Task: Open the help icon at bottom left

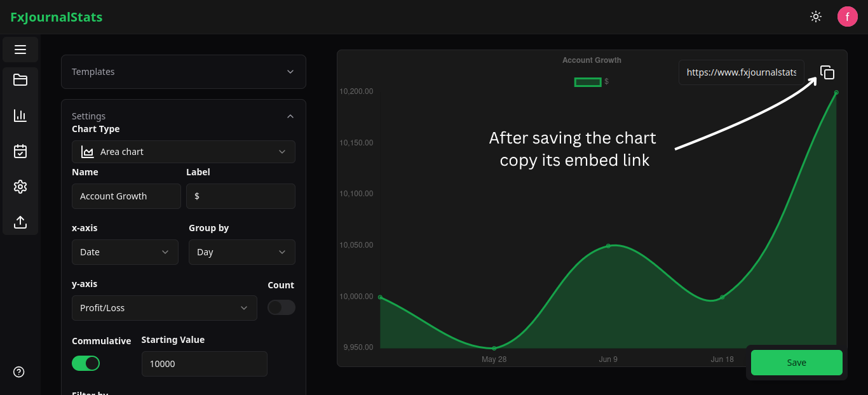Action: pyautogui.click(x=18, y=372)
